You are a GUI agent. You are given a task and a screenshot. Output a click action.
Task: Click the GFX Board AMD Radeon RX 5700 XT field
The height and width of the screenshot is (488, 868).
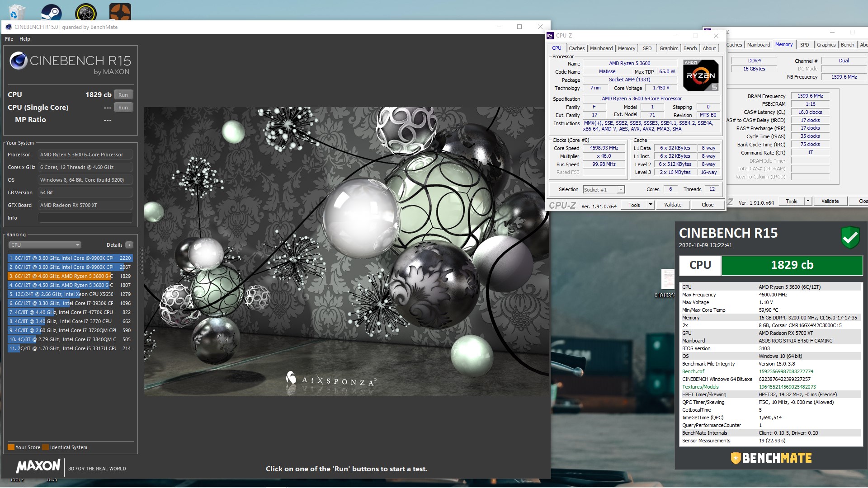point(85,205)
